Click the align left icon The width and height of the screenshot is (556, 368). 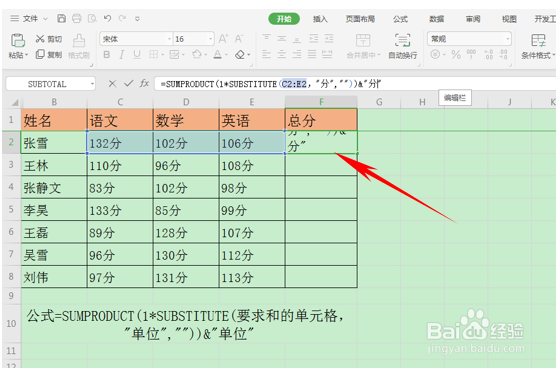266,54
